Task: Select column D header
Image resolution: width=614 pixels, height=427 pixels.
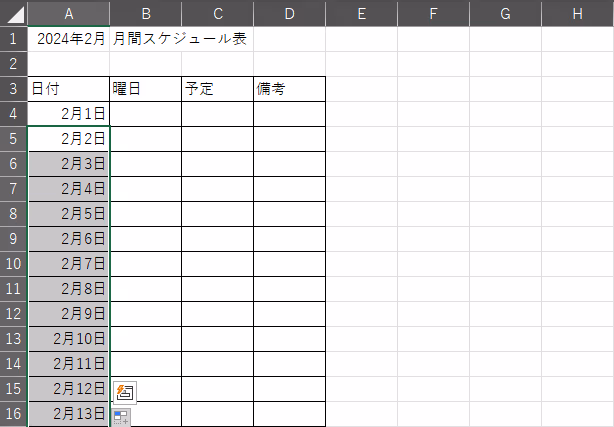Action: 290,13
